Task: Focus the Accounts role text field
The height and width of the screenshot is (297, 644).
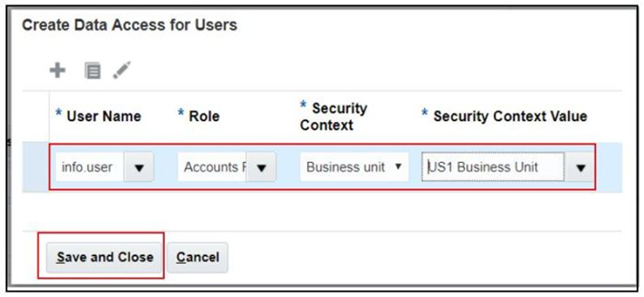Action: tap(212, 167)
